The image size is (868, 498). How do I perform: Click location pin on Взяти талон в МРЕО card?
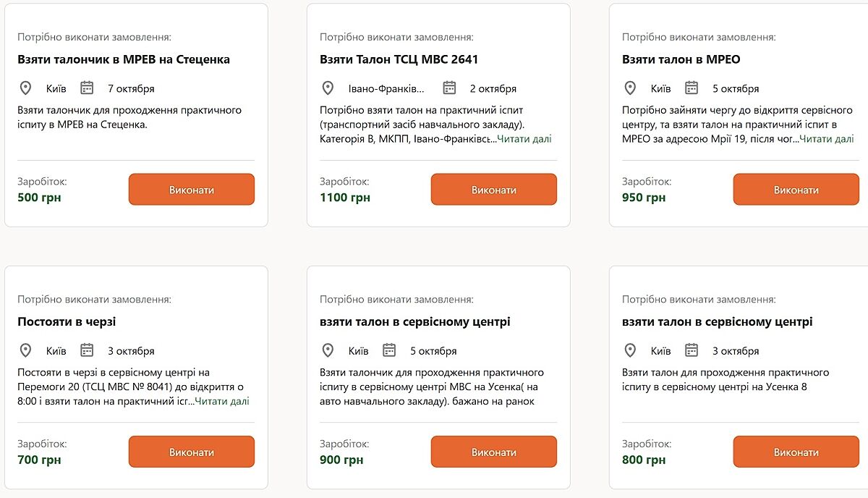click(630, 88)
